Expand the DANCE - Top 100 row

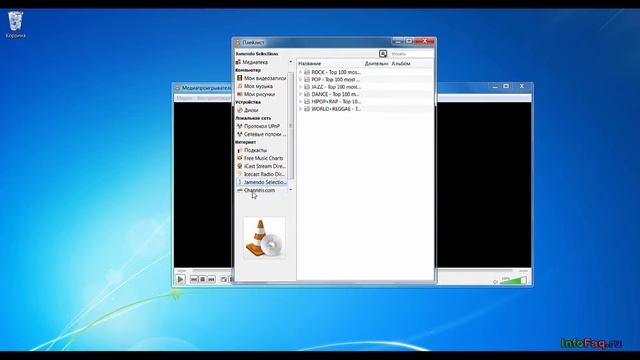click(300, 94)
